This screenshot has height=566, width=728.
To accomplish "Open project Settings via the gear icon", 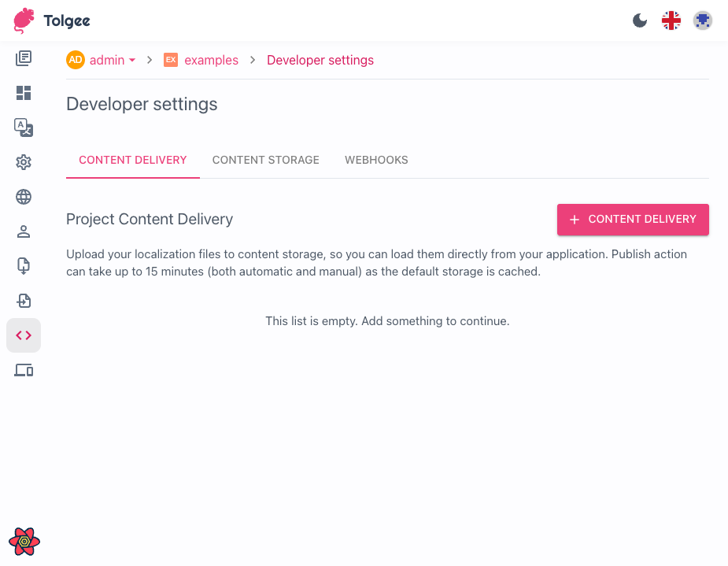I will tap(24, 162).
